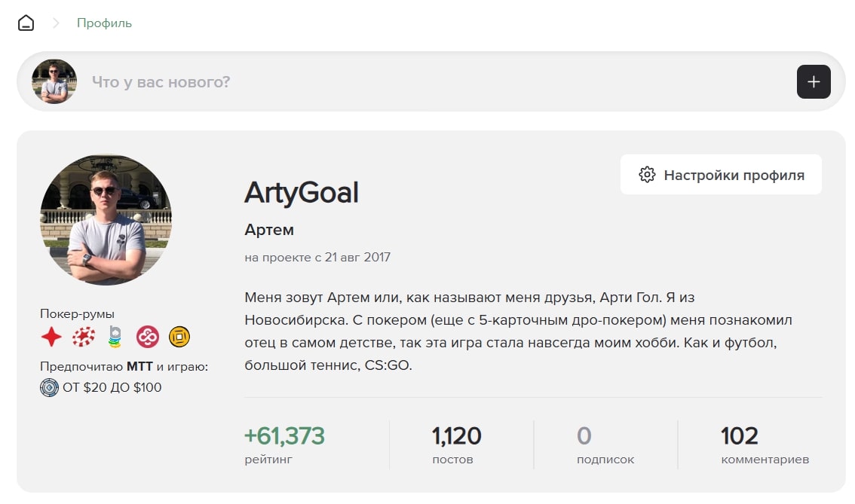855x504 pixels.
Task: Open the Профиль breadcrumb link
Action: click(x=104, y=23)
